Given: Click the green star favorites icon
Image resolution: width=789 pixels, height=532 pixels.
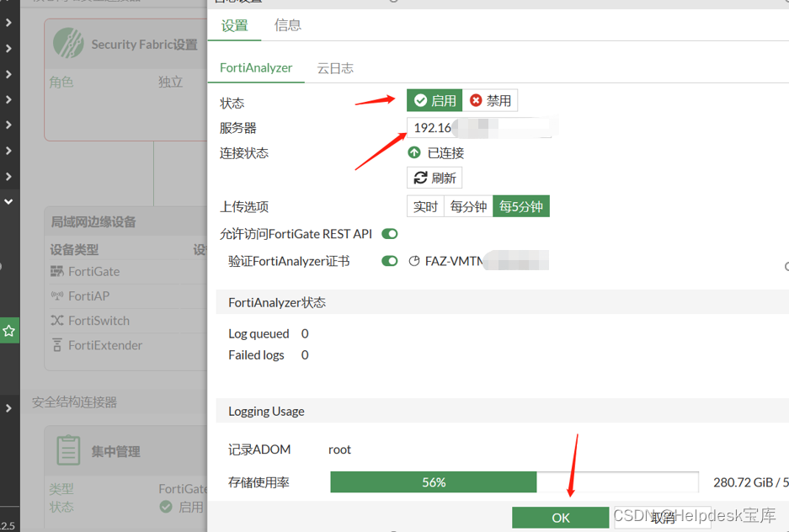Looking at the screenshot, I should [x=9, y=330].
